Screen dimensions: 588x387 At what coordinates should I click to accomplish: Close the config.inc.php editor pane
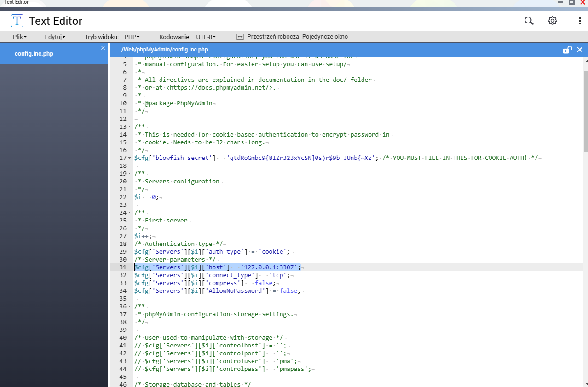[x=580, y=50]
